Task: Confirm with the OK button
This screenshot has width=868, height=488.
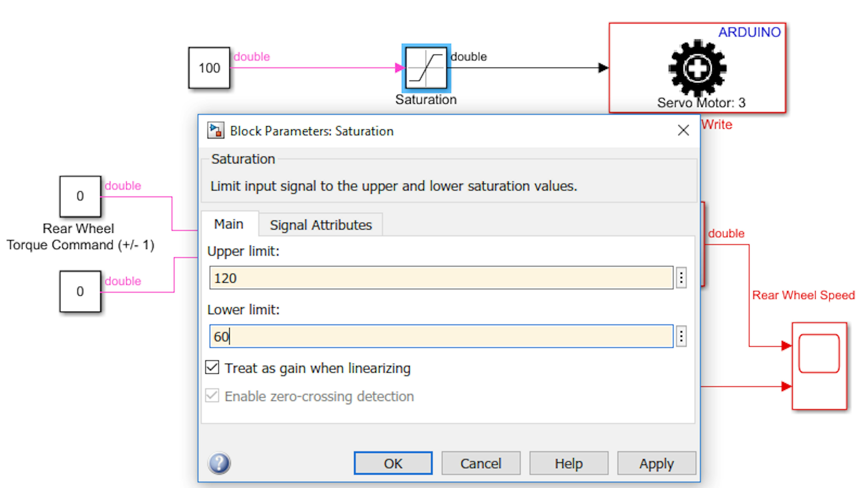Action: click(393, 463)
